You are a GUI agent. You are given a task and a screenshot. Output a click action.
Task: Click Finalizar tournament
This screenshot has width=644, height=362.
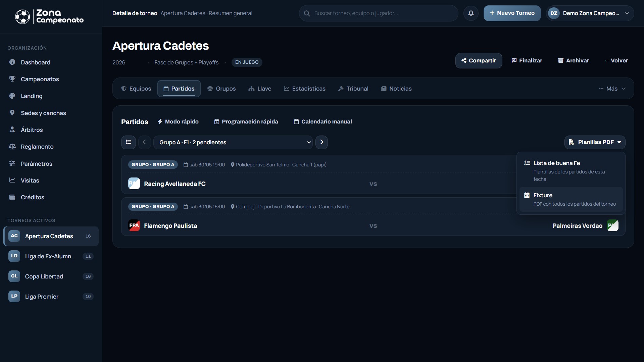(527, 61)
